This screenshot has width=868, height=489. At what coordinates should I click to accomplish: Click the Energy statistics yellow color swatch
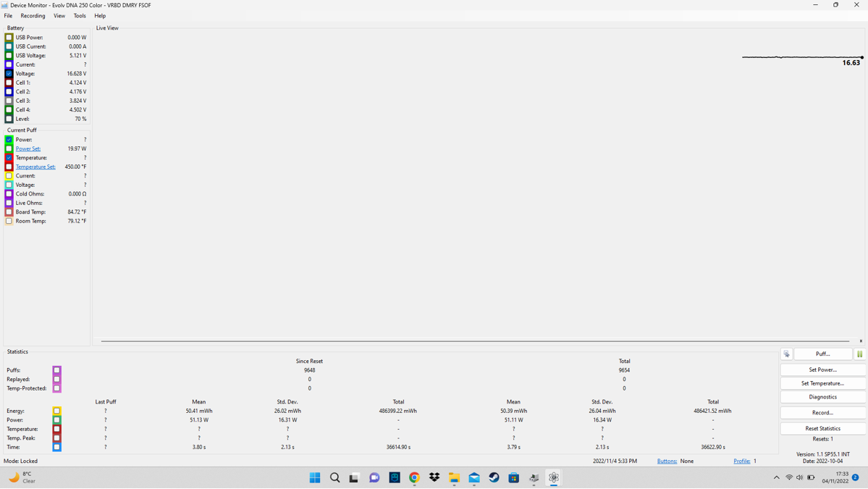pyautogui.click(x=56, y=411)
